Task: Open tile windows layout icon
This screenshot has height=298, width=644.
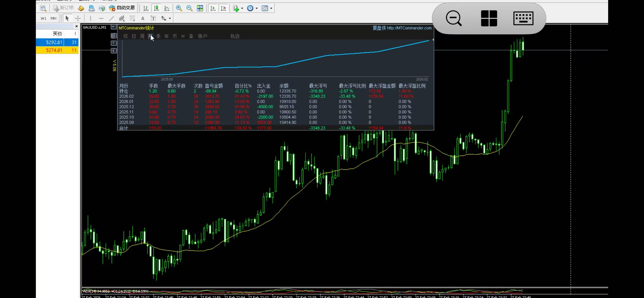Action: point(200,8)
